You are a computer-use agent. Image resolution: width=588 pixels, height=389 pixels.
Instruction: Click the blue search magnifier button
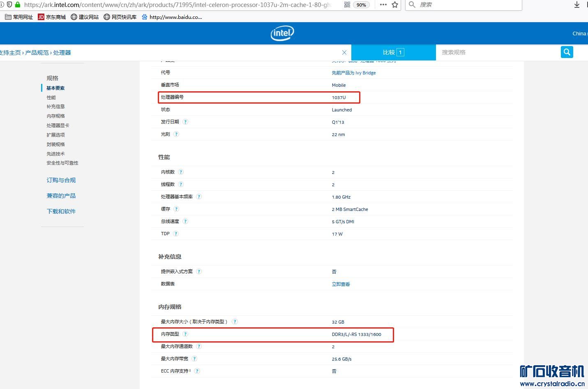[x=567, y=52]
